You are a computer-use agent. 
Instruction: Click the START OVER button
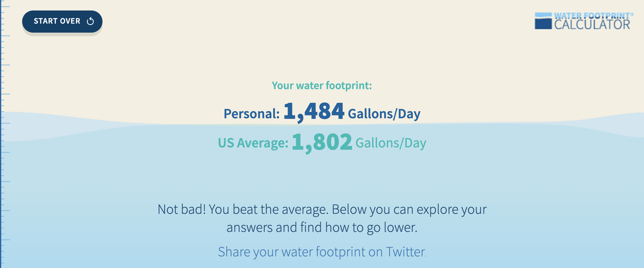(x=62, y=22)
